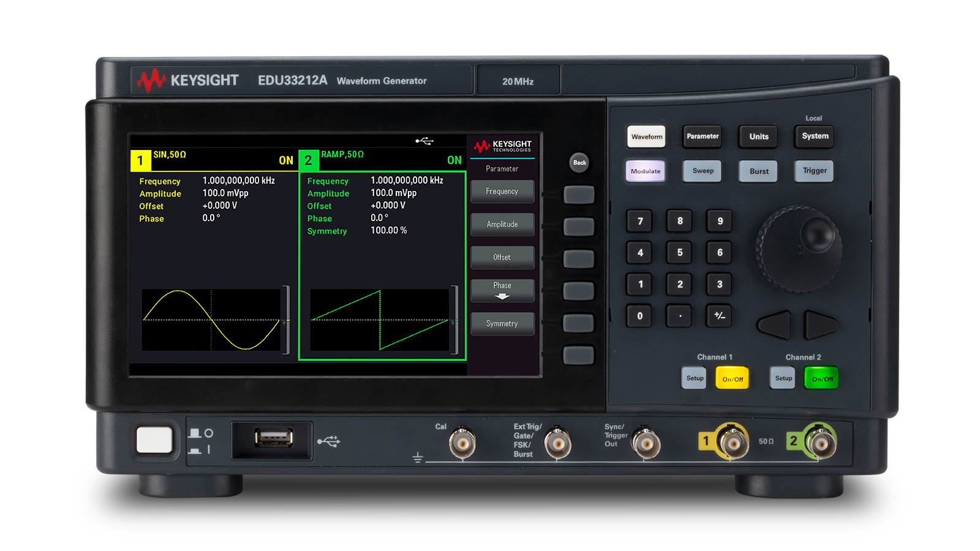Click keypad digit 9
The width and height of the screenshot is (980, 551).
[x=720, y=221]
